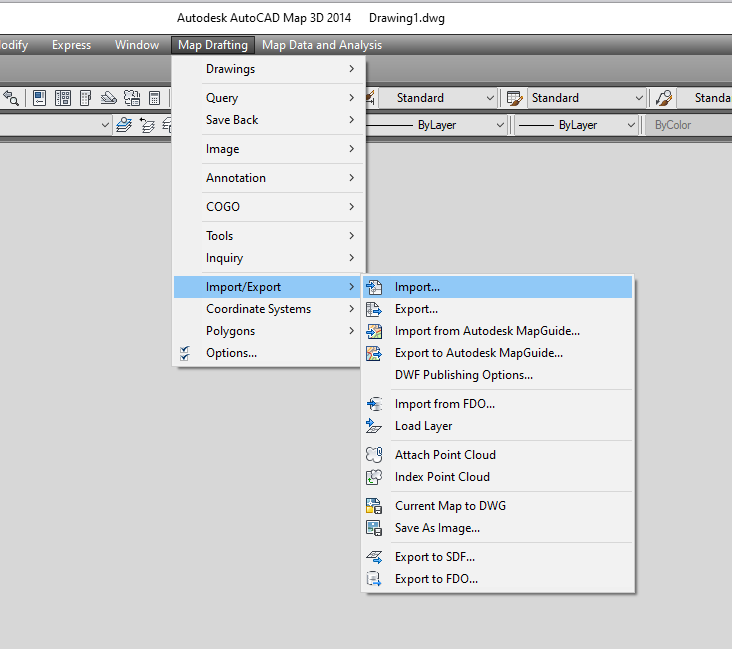Open the Linetype ByLayer dropdown

point(436,125)
